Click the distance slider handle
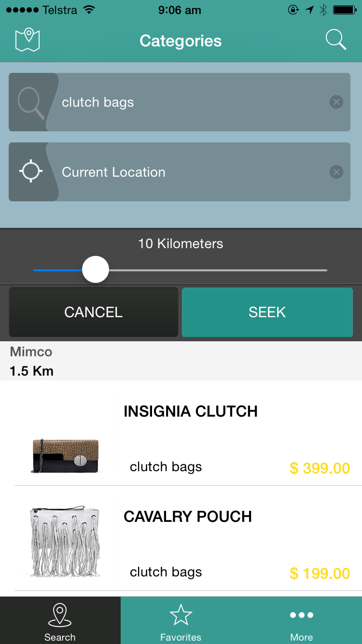The image size is (362, 644). tap(96, 269)
